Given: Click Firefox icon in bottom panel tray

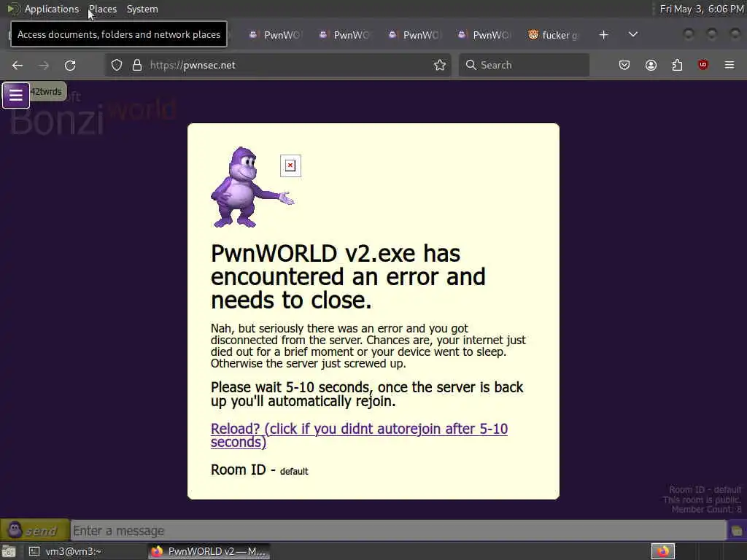Looking at the screenshot, I should [662, 551].
